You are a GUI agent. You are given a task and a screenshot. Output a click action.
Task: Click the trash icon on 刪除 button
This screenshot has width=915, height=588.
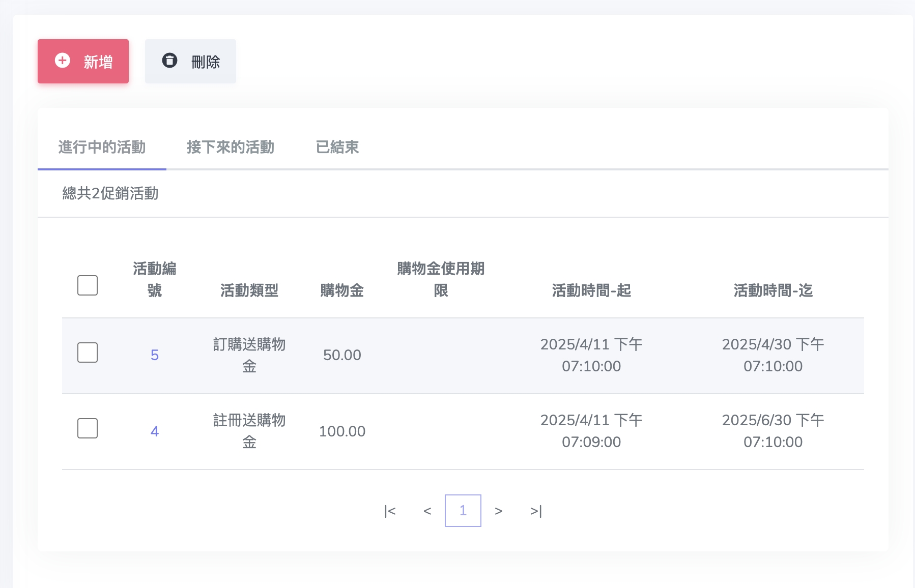click(x=169, y=61)
